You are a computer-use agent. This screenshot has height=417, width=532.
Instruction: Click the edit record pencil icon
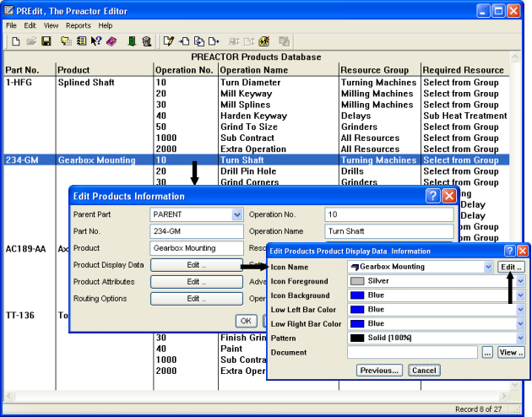pos(168,41)
